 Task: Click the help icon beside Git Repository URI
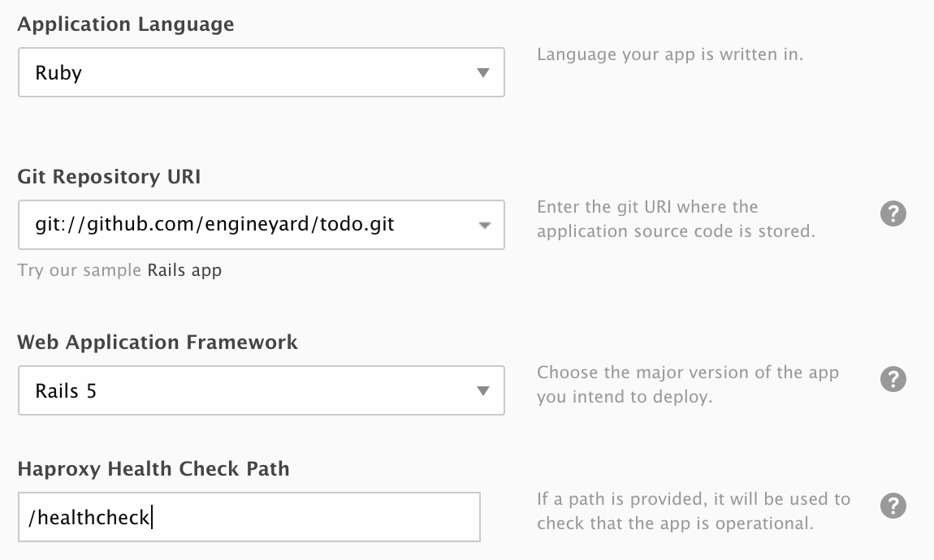click(893, 214)
